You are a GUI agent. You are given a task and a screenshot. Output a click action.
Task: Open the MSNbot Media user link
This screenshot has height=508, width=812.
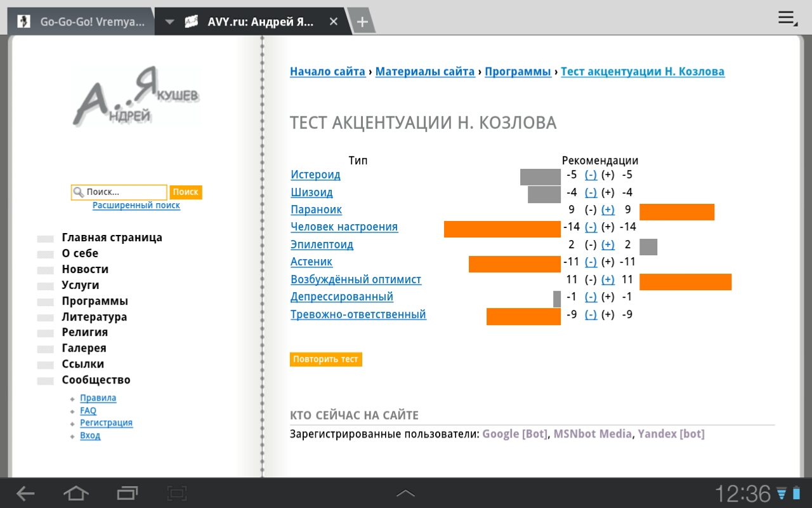[593, 434]
